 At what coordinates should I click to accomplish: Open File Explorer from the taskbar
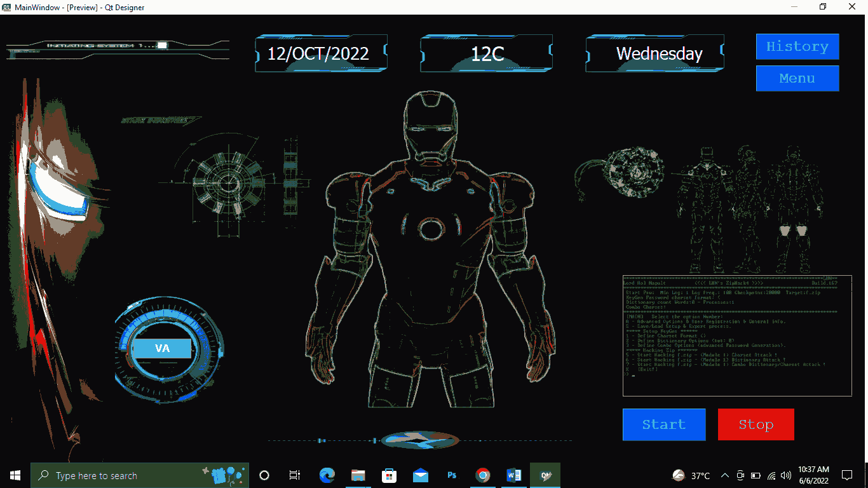[x=358, y=475]
